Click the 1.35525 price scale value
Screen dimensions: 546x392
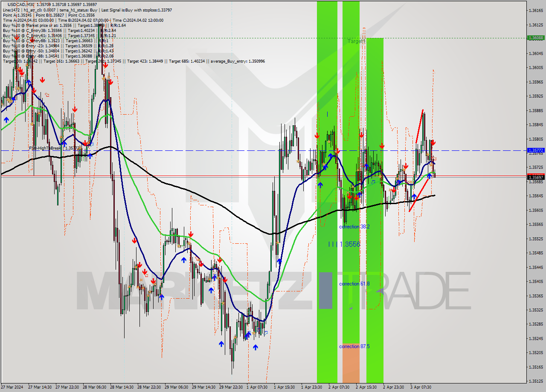(x=536, y=239)
